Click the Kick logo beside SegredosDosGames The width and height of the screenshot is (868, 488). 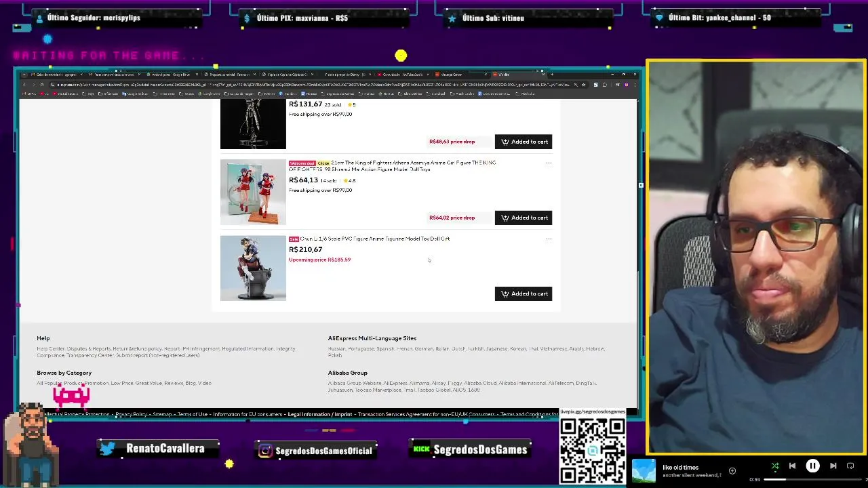point(422,449)
